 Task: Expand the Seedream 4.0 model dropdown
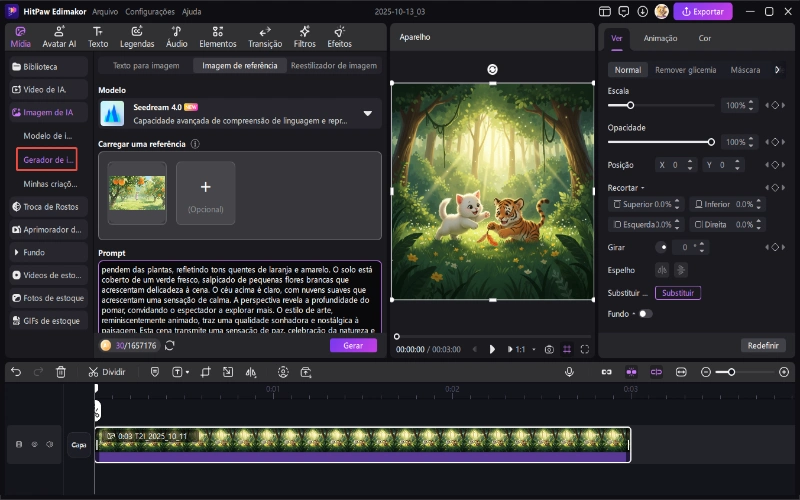tap(367, 113)
